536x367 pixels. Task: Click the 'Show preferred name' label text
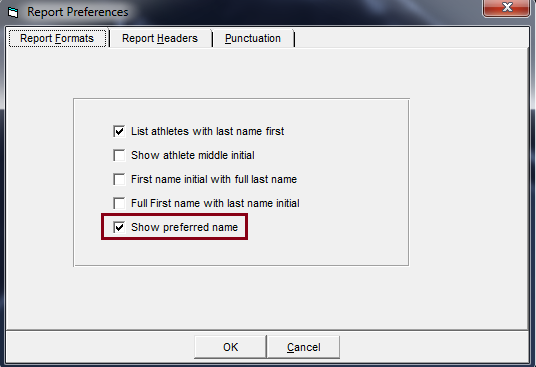tap(185, 227)
